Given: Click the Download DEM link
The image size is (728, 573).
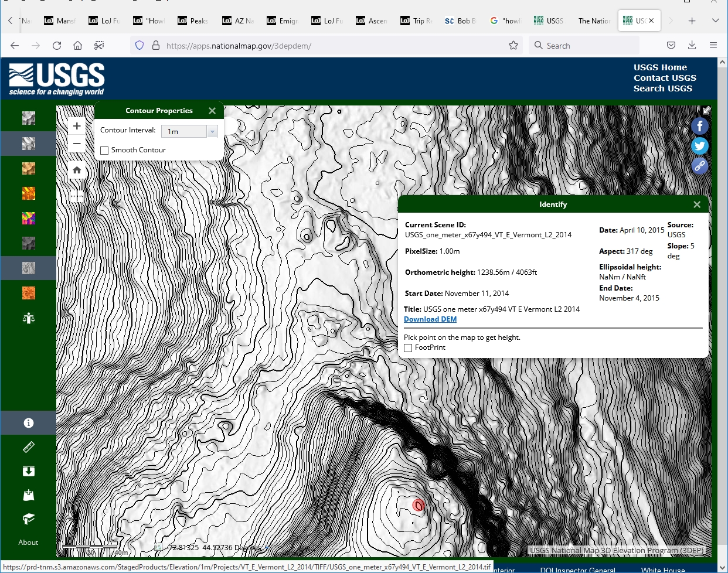Looking at the screenshot, I should pyautogui.click(x=430, y=319).
